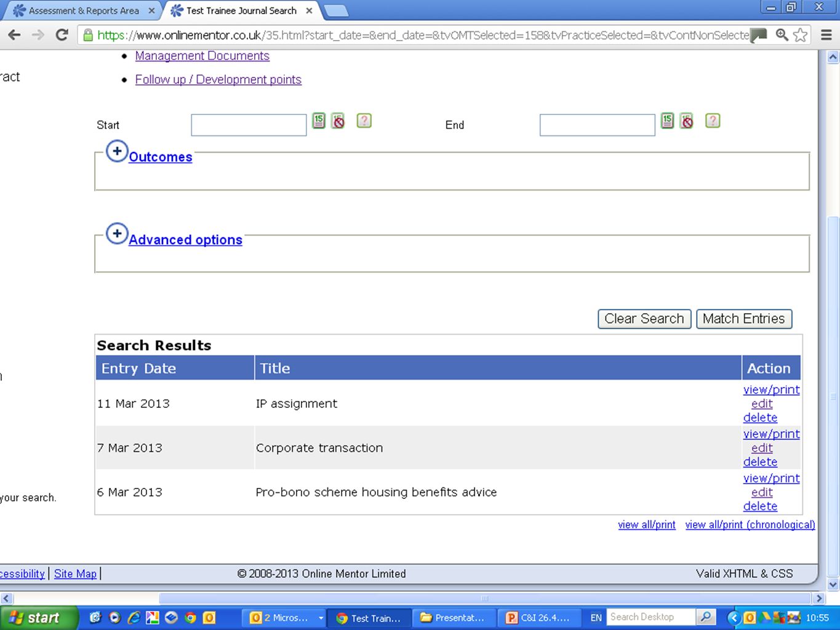
Task: Open Follow up / Development points link
Action: pos(218,79)
